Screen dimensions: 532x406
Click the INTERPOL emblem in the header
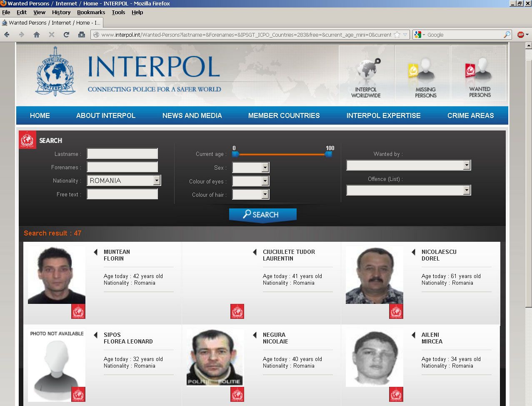pyautogui.click(x=55, y=73)
